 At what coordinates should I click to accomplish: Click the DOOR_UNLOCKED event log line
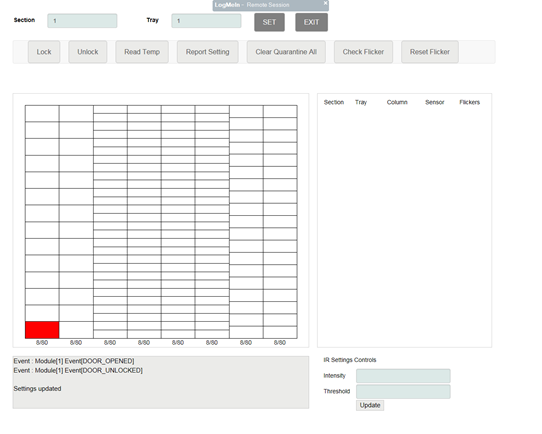point(78,370)
